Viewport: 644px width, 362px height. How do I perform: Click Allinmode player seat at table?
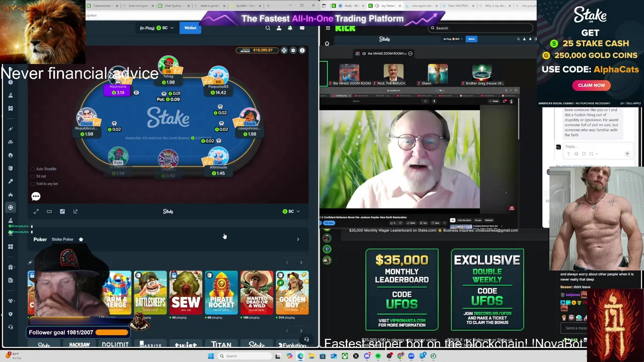(218, 162)
